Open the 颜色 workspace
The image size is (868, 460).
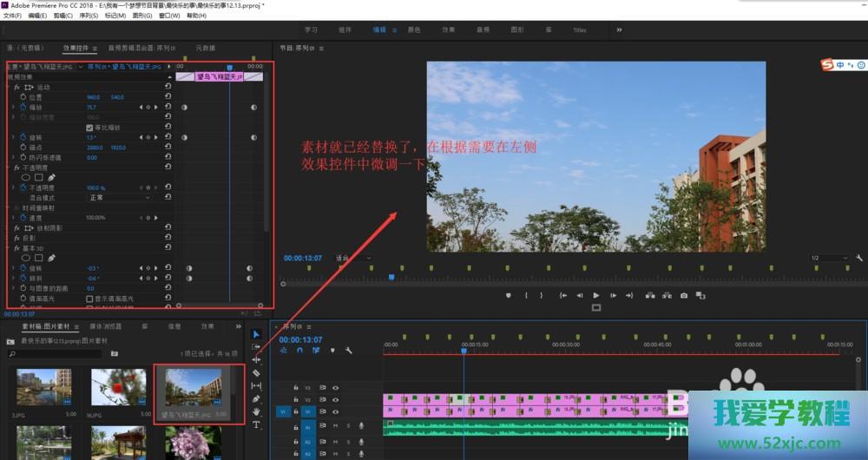(413, 30)
